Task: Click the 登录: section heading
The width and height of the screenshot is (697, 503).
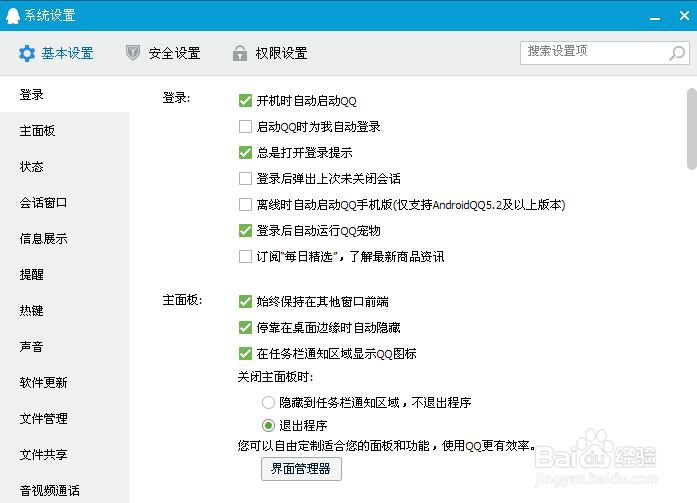Action: coord(176,98)
